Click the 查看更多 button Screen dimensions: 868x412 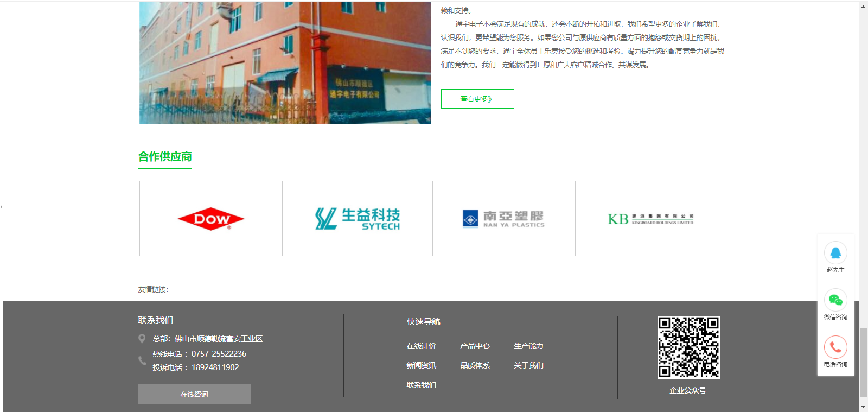click(x=477, y=99)
